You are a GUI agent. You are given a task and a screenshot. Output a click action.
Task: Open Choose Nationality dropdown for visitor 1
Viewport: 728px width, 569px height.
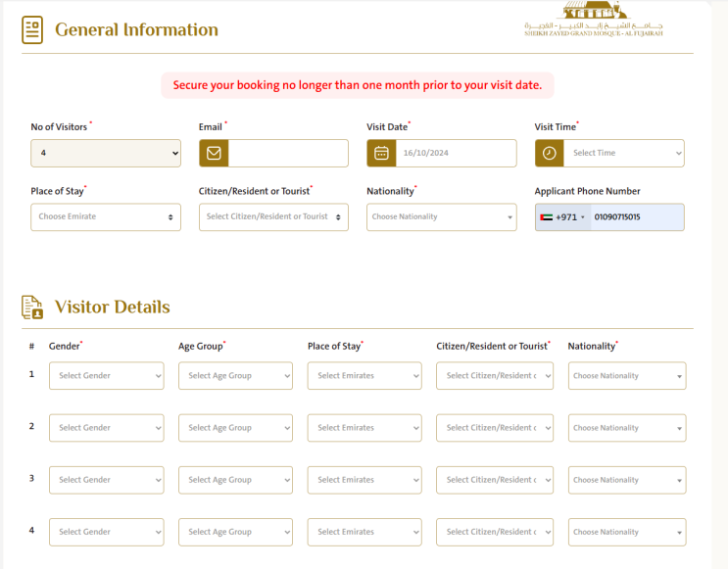(627, 376)
